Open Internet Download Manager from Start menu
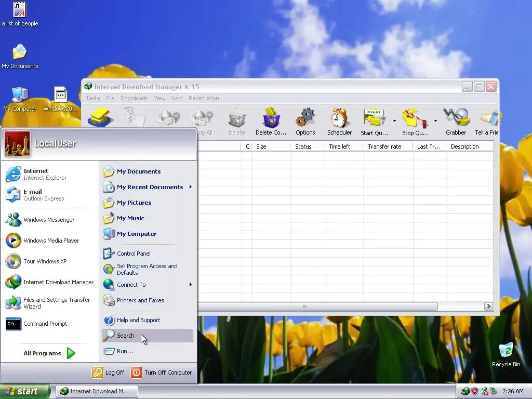The width and height of the screenshot is (532, 399). [49, 282]
